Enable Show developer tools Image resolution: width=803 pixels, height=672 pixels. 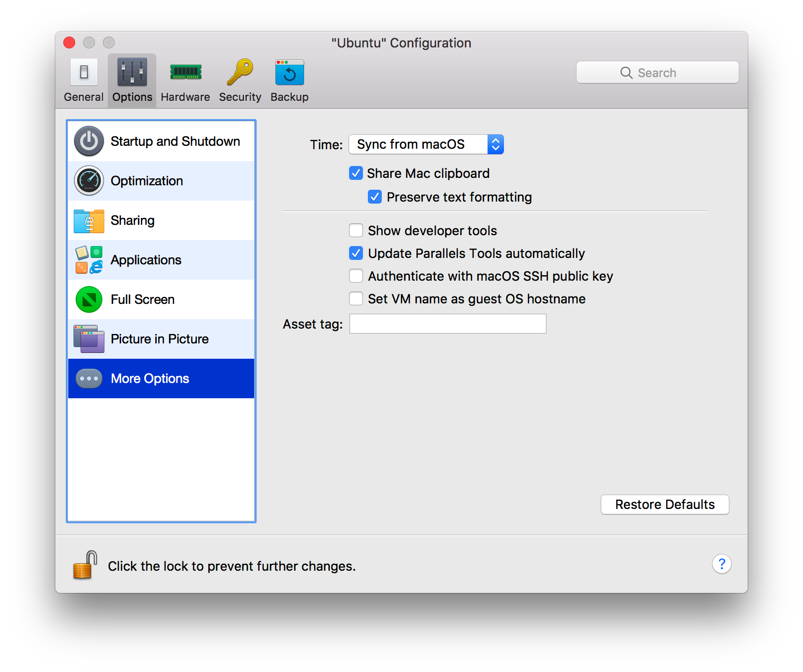coord(356,231)
